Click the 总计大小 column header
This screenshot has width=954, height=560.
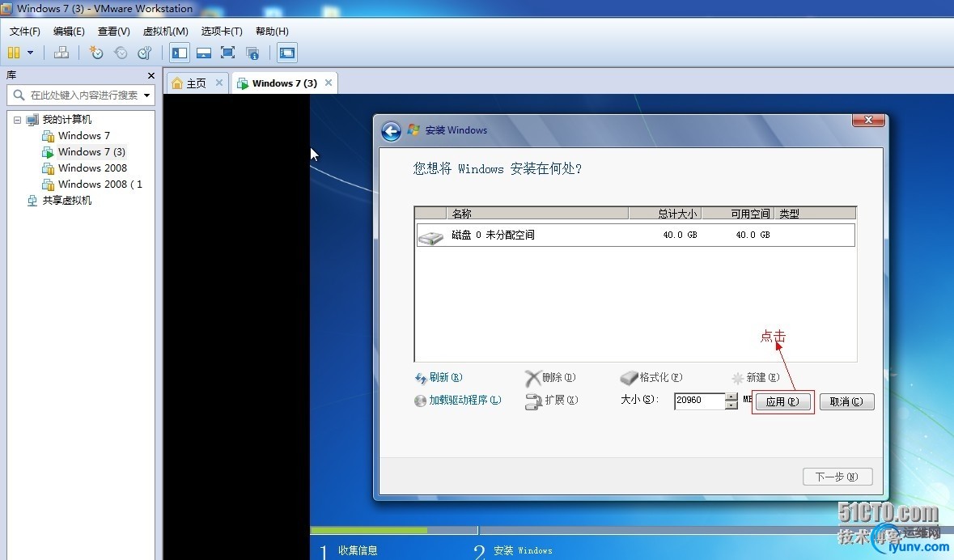point(665,214)
